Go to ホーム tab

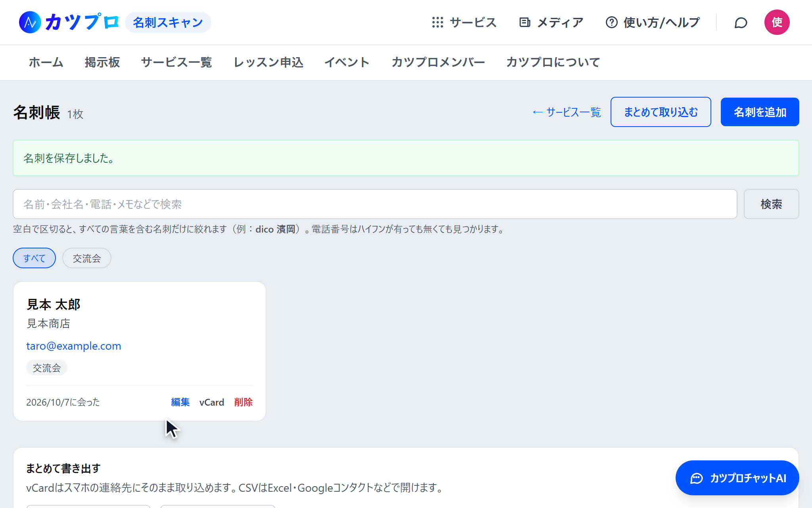pyautogui.click(x=46, y=62)
